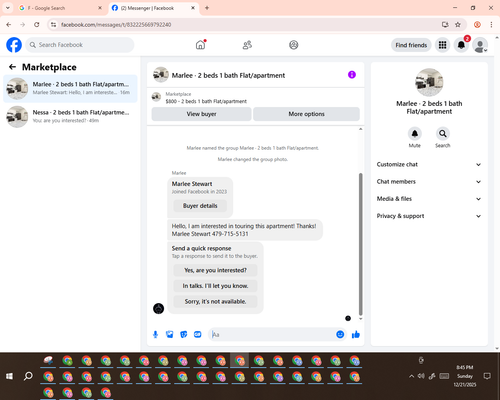Show hidden system tray icons chevron
This screenshot has width=500, height=400.
pos(412,376)
